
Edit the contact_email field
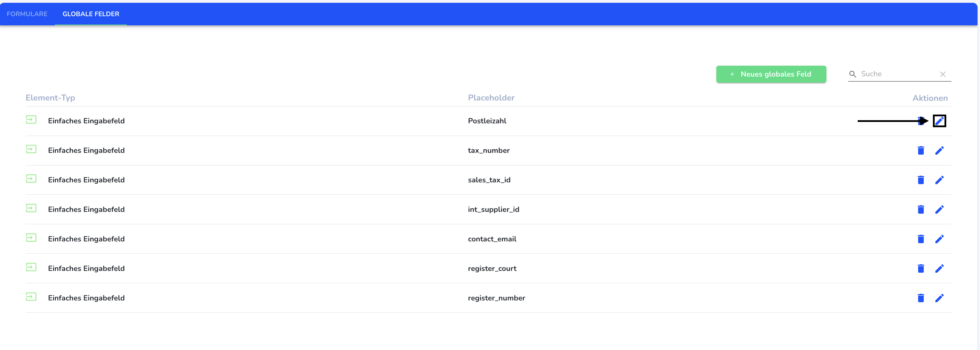(939, 239)
